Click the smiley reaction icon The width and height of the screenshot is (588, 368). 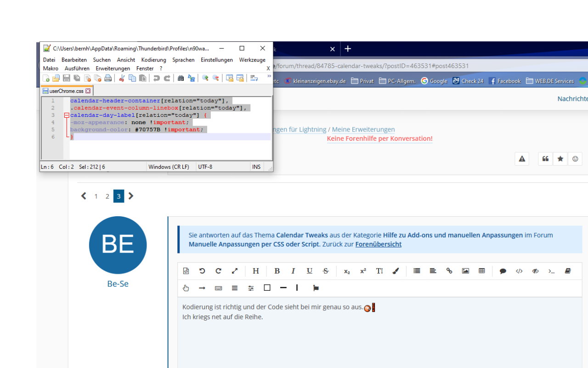coord(575,159)
